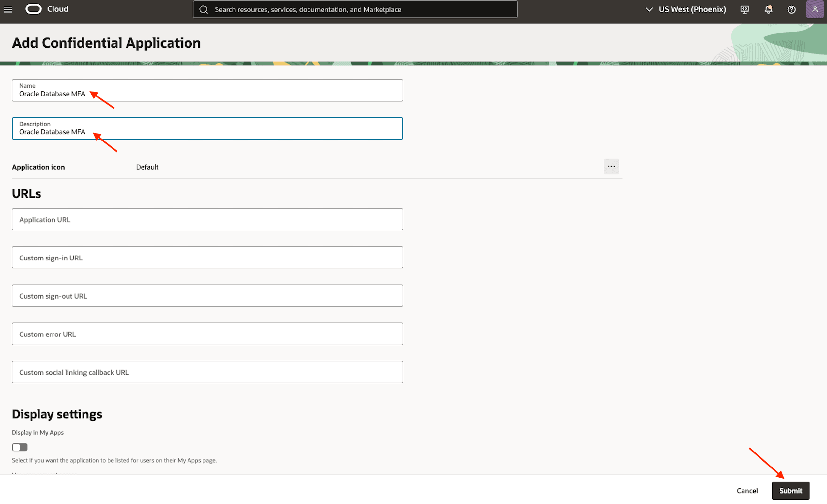Open the Cloud Shell developer console
The height and width of the screenshot is (504, 827).
click(744, 9)
